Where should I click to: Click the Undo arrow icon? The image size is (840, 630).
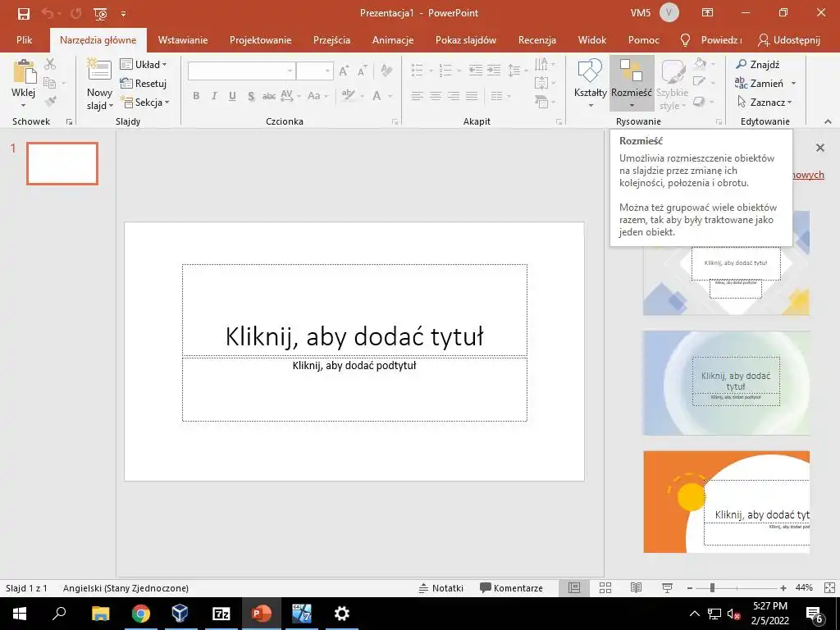[x=48, y=13]
